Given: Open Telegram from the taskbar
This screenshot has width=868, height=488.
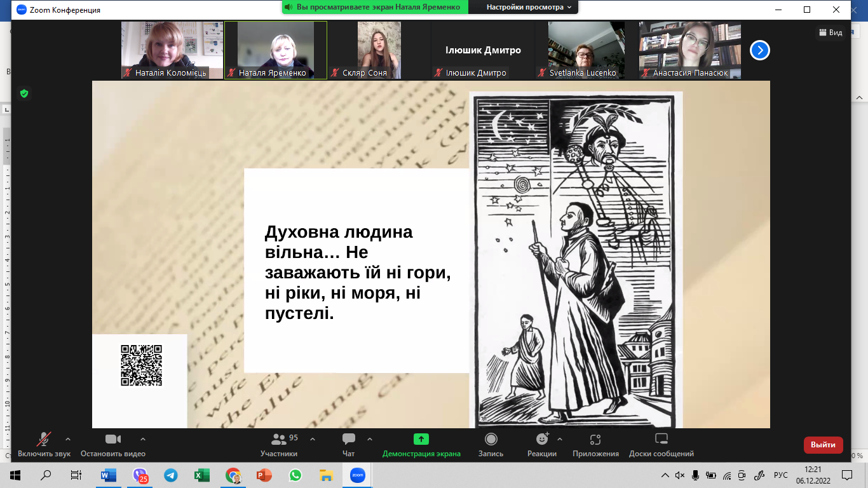Looking at the screenshot, I should click(171, 475).
